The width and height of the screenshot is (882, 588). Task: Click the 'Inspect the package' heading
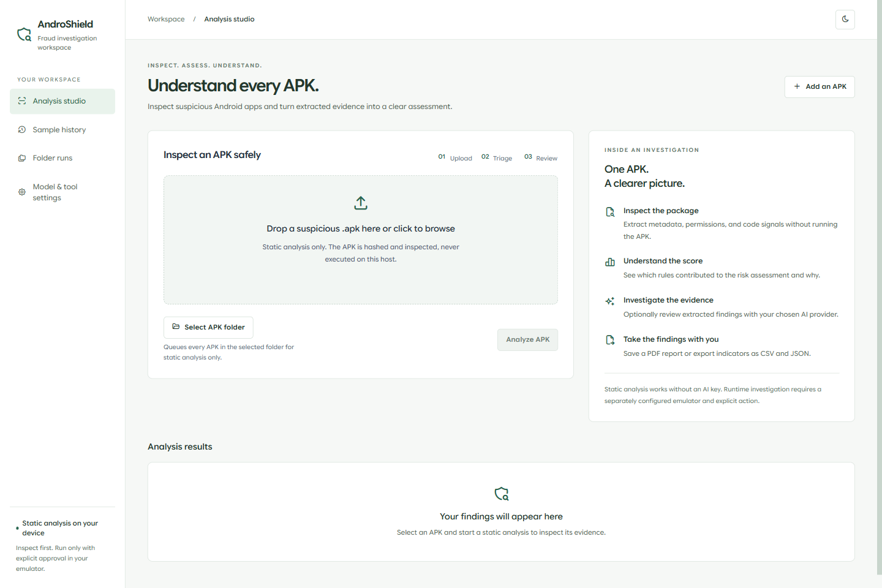click(x=661, y=211)
